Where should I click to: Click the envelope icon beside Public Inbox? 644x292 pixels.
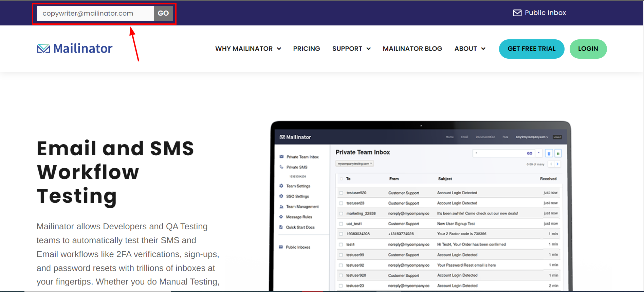[x=517, y=13]
